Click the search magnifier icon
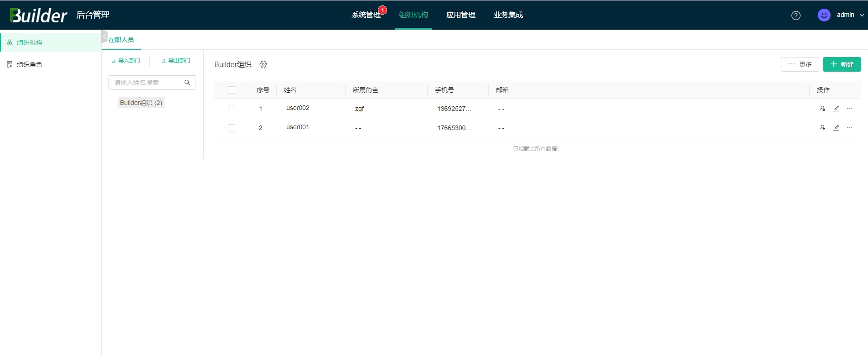 pyautogui.click(x=187, y=83)
